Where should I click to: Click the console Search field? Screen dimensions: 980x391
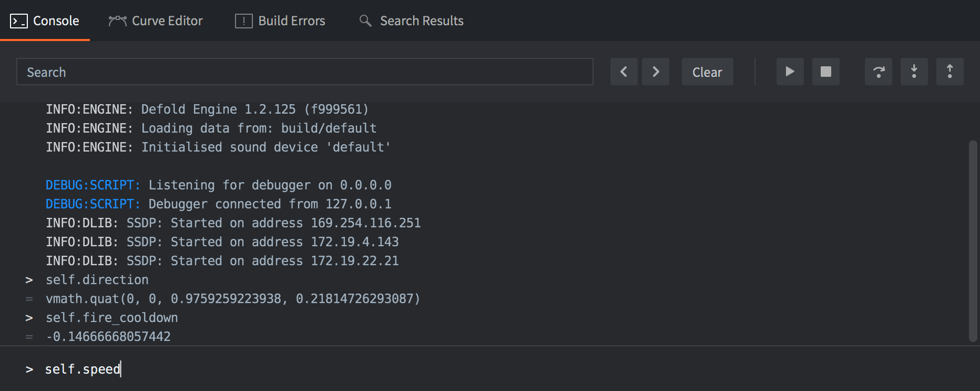(305, 72)
